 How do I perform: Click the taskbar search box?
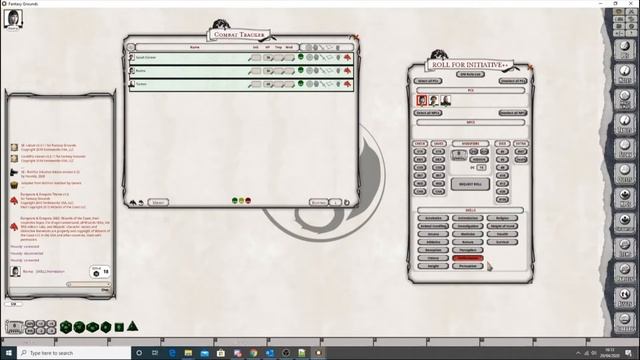pyautogui.click(x=74, y=353)
